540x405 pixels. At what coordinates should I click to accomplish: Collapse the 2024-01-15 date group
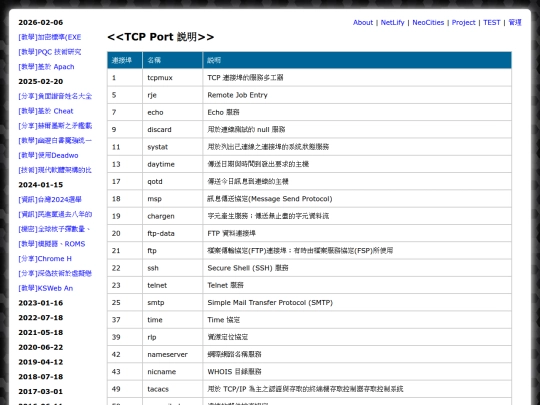(x=41, y=185)
